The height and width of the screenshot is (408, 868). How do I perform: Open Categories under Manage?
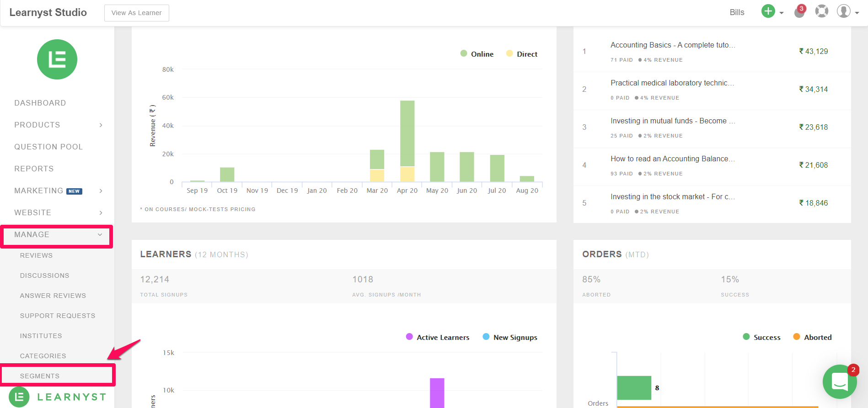pyautogui.click(x=43, y=356)
